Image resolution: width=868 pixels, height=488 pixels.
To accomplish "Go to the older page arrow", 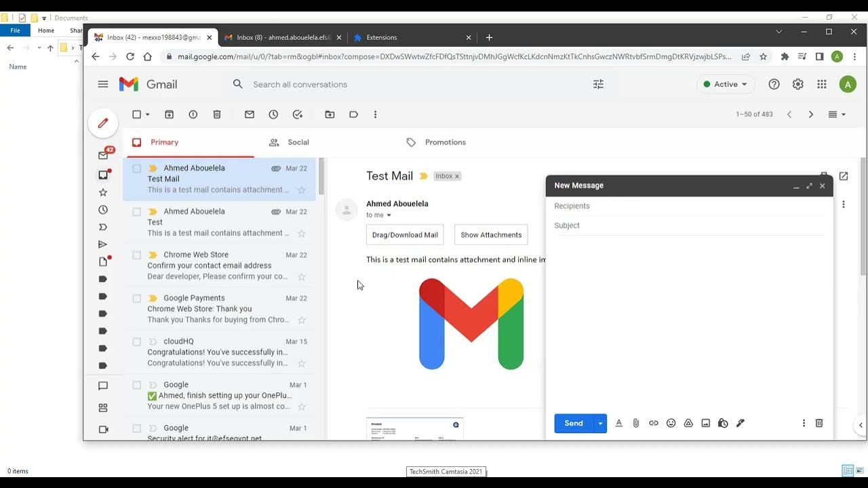I will [811, 115].
